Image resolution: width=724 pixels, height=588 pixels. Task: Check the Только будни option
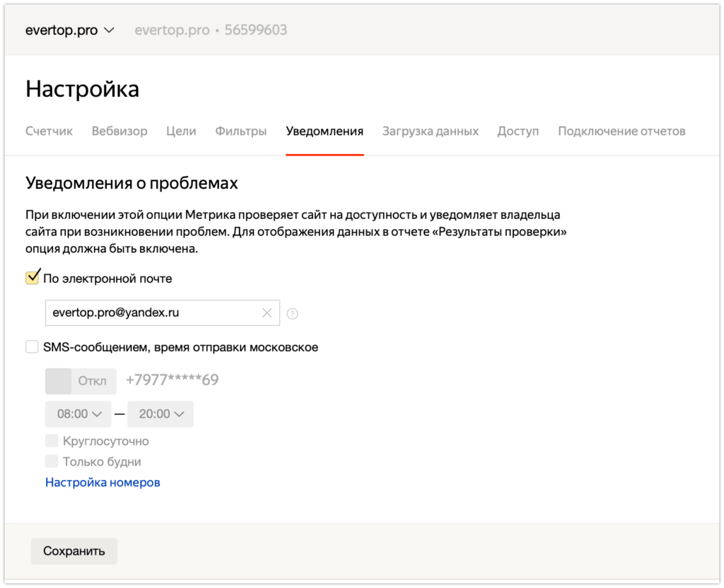(52, 461)
